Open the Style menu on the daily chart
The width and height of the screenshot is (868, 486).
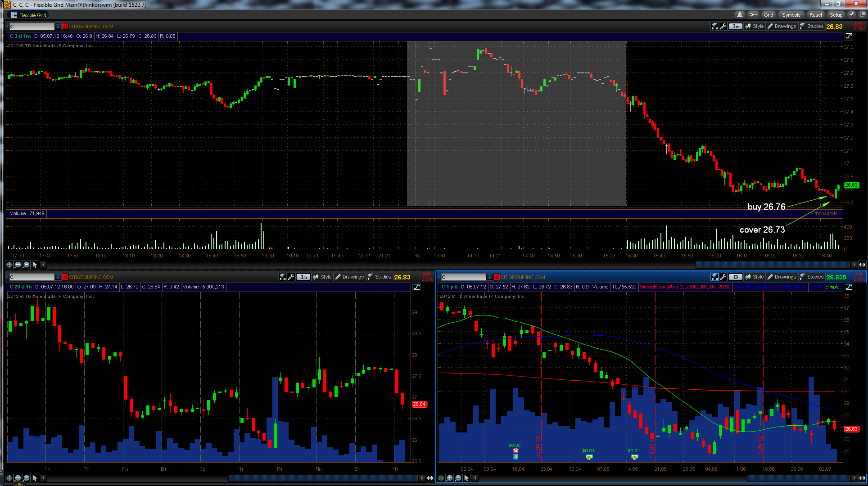tap(755, 277)
